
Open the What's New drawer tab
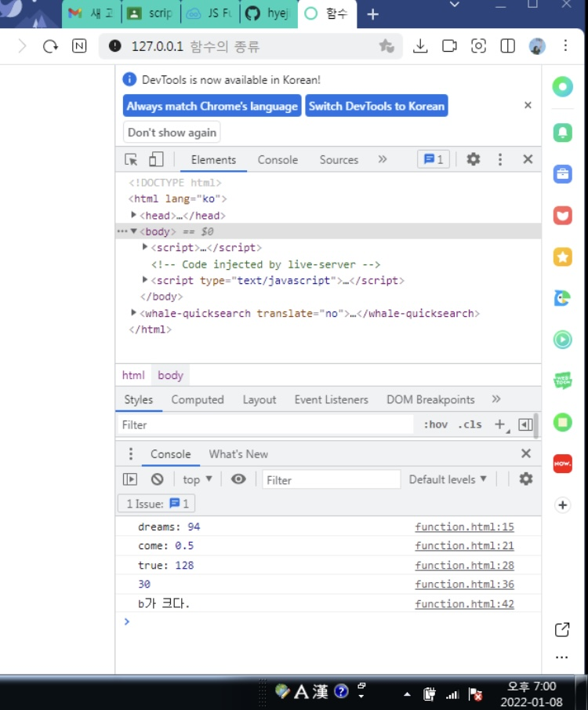pos(238,454)
